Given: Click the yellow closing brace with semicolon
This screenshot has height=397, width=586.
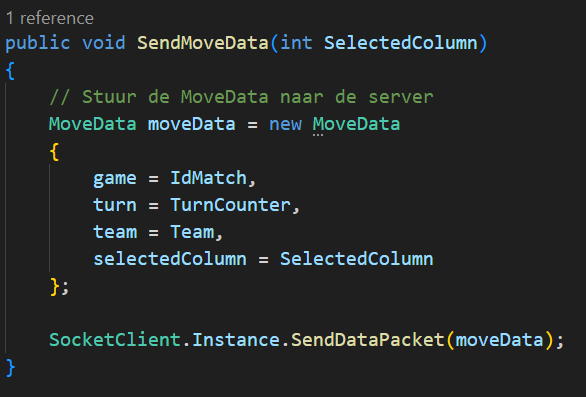Looking at the screenshot, I should 59,287.
